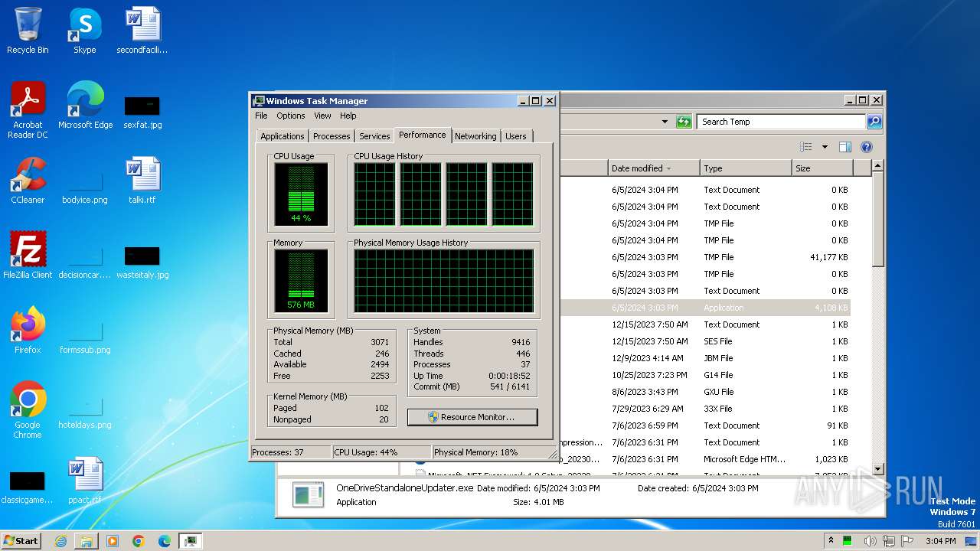This screenshot has width=980, height=551.
Task: Launch Microsoft Edge desktop shortcut
Action: tap(85, 106)
